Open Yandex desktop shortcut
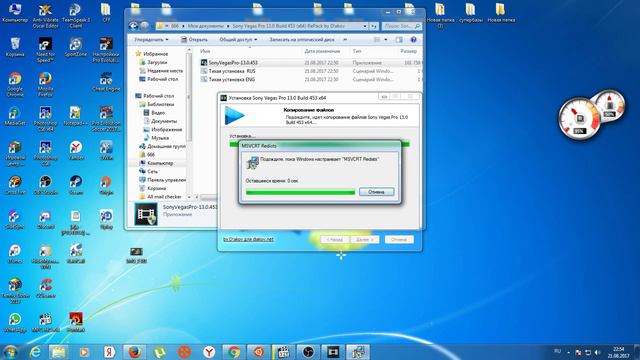 point(76,150)
